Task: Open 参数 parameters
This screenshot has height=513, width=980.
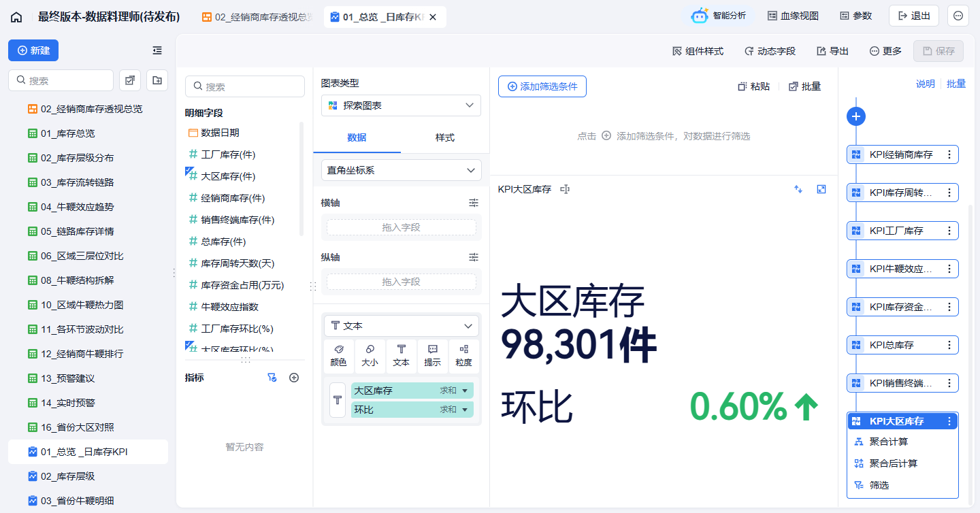Action: 855,16
